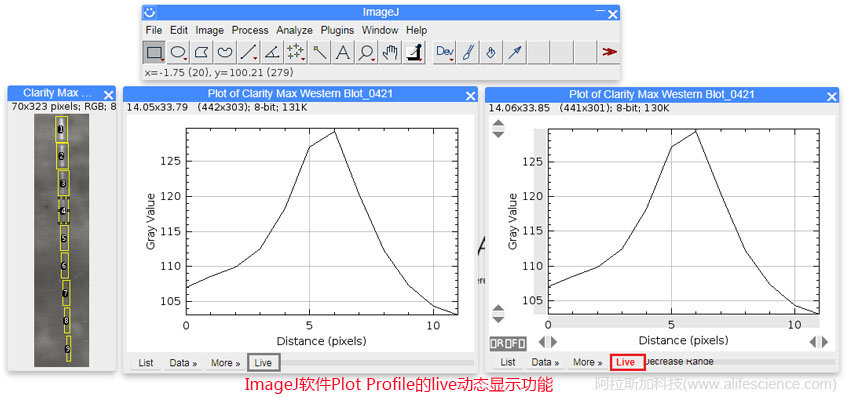Select the Oval selection tool
The height and width of the screenshot is (398, 846).
[178, 52]
